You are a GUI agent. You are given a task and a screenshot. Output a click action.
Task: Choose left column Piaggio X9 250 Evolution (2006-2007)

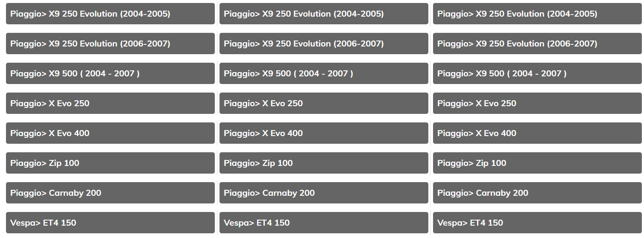[110, 44]
